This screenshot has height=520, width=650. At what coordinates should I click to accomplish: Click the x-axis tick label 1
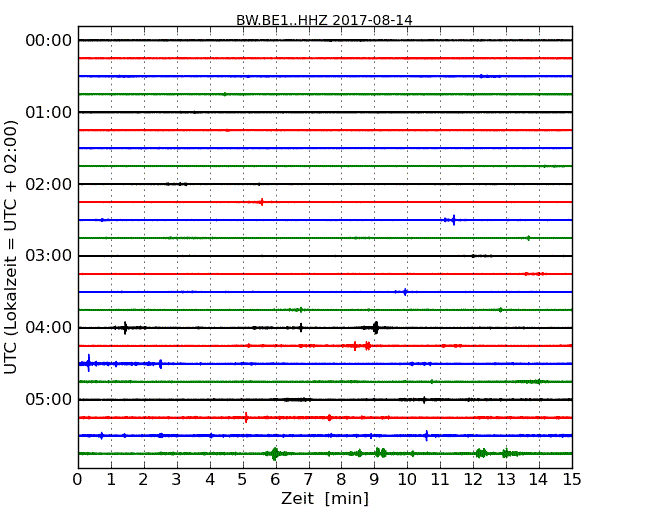pyautogui.click(x=111, y=480)
